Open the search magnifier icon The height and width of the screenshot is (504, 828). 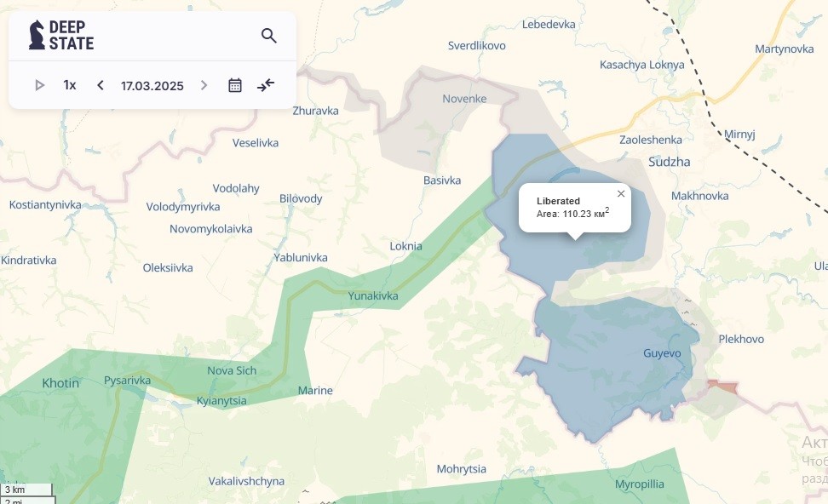coord(269,36)
